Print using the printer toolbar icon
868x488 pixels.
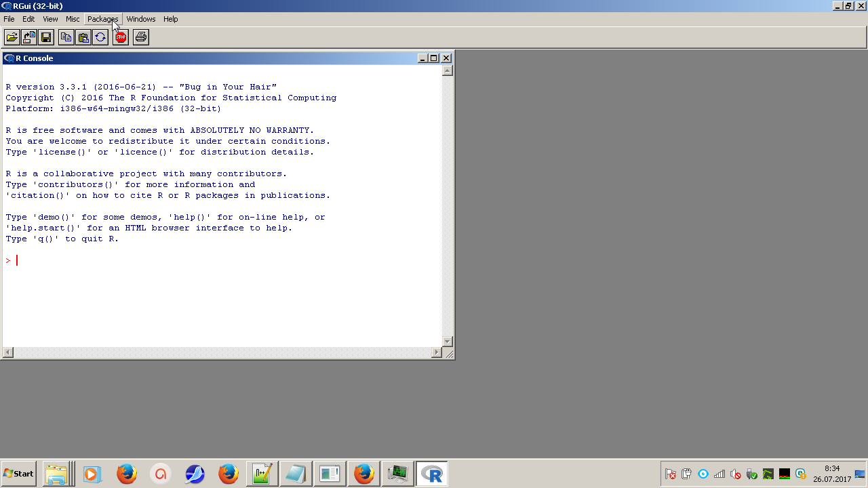141,37
